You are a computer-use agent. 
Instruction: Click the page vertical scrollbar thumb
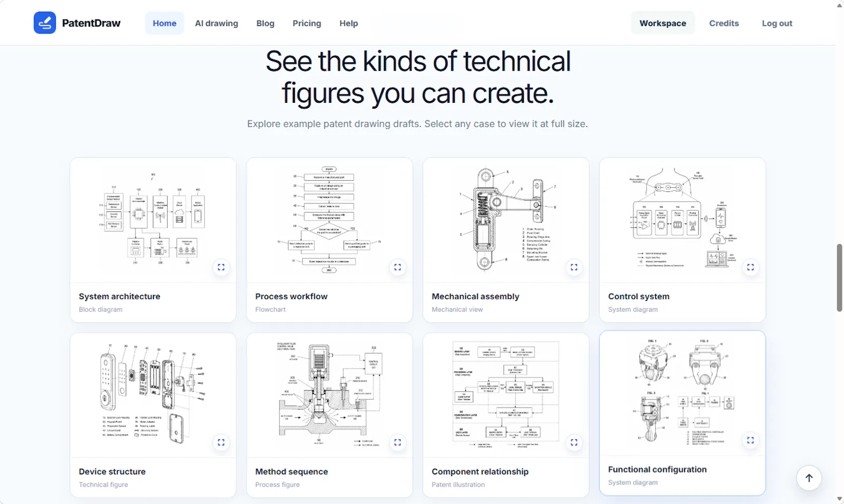click(839, 277)
